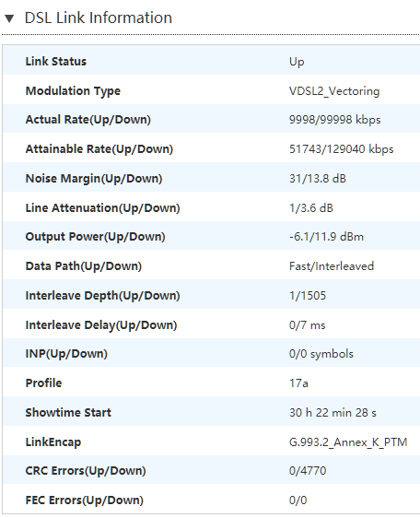Select the Interleave Delay 0/7 ms value

(x=307, y=324)
